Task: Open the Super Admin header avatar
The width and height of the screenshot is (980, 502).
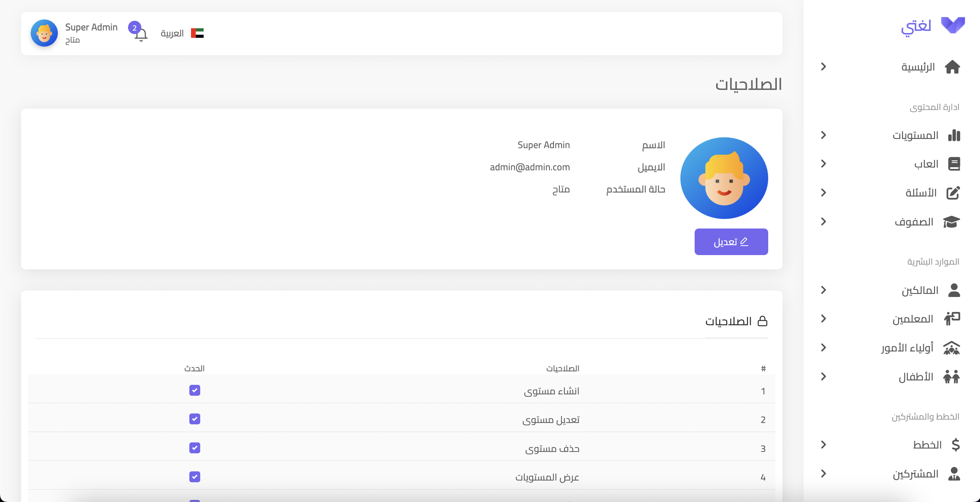Action: pyautogui.click(x=44, y=33)
